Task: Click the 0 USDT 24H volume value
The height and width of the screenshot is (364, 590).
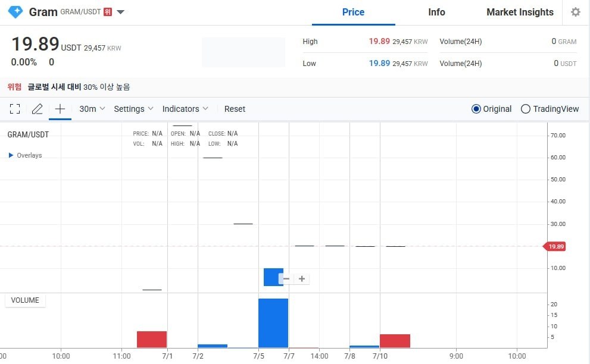Action: tap(565, 63)
